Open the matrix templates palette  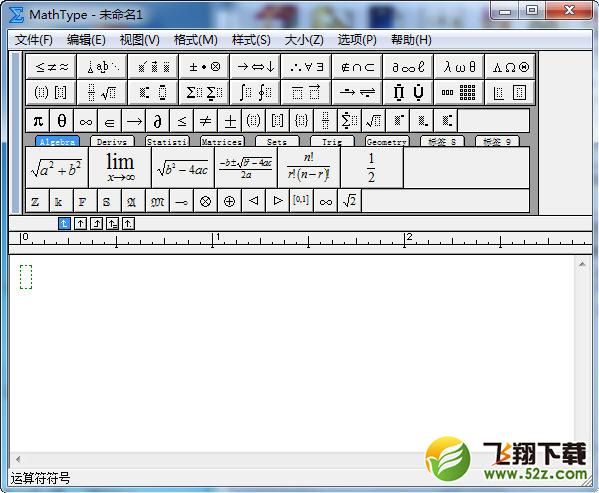click(459, 92)
